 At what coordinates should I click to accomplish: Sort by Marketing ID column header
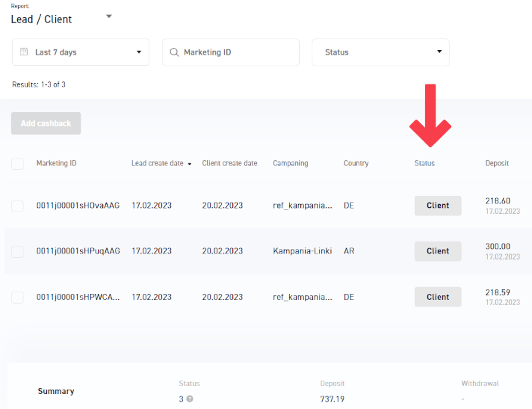56,164
